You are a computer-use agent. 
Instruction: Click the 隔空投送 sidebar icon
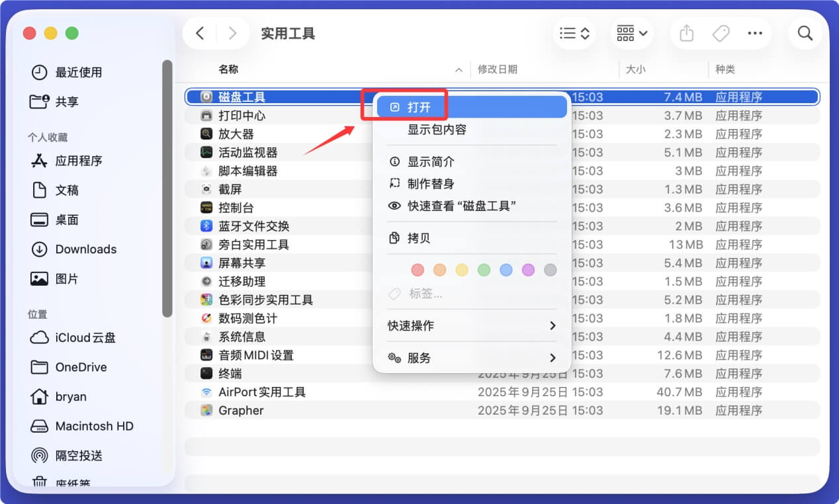[40, 455]
